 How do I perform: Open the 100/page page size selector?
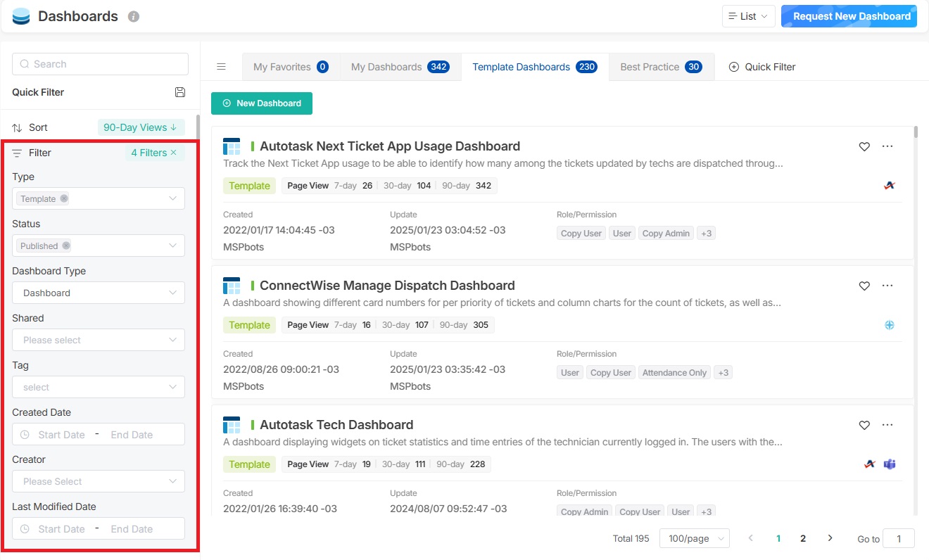(694, 538)
